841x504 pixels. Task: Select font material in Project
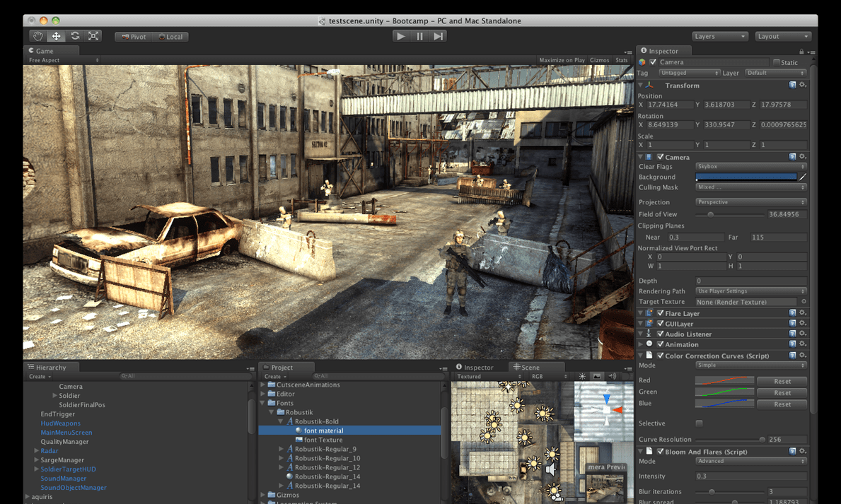click(323, 430)
